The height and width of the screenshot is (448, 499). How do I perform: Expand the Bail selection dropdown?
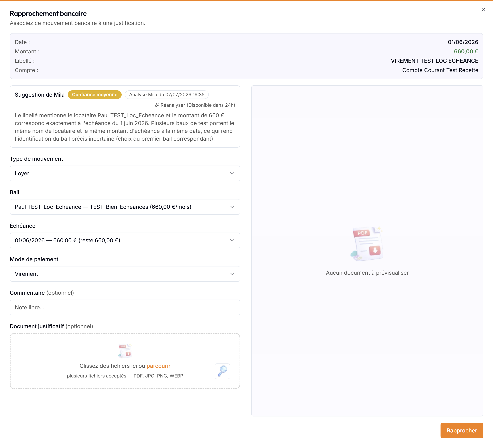tap(125, 207)
